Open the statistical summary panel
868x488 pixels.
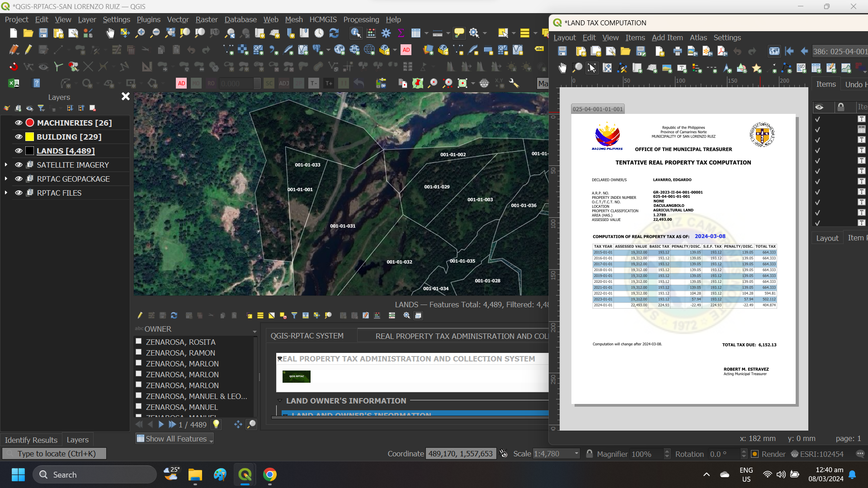(401, 33)
